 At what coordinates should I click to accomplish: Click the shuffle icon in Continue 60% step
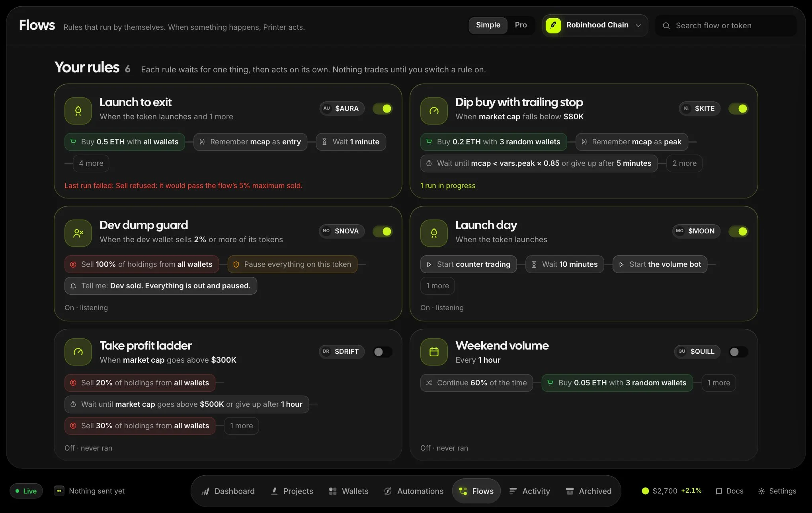point(429,383)
